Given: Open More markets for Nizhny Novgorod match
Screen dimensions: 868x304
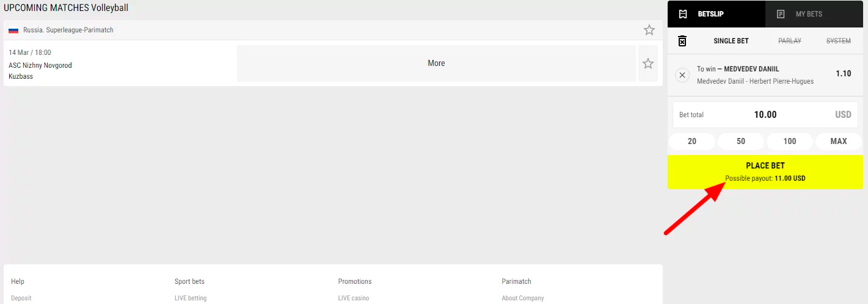Looking at the screenshot, I should coord(436,63).
